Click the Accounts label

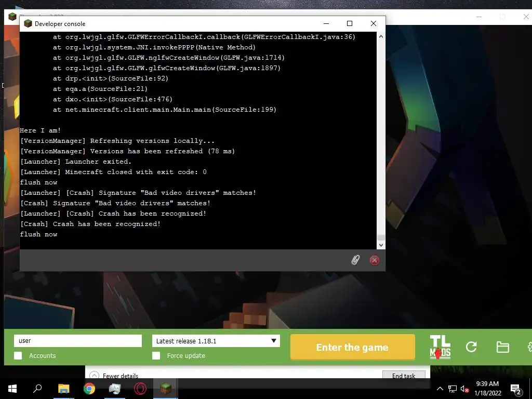[x=43, y=355]
